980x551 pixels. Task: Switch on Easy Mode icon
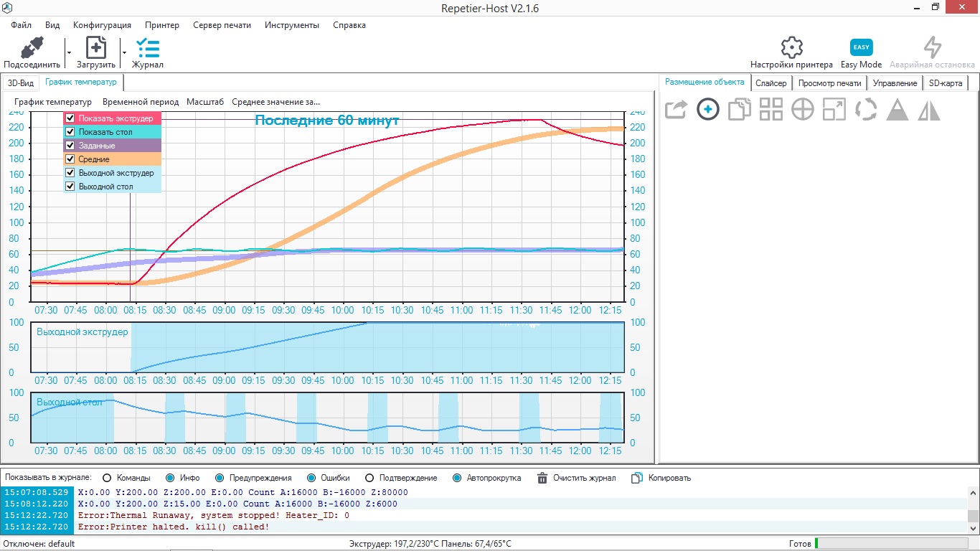(861, 48)
